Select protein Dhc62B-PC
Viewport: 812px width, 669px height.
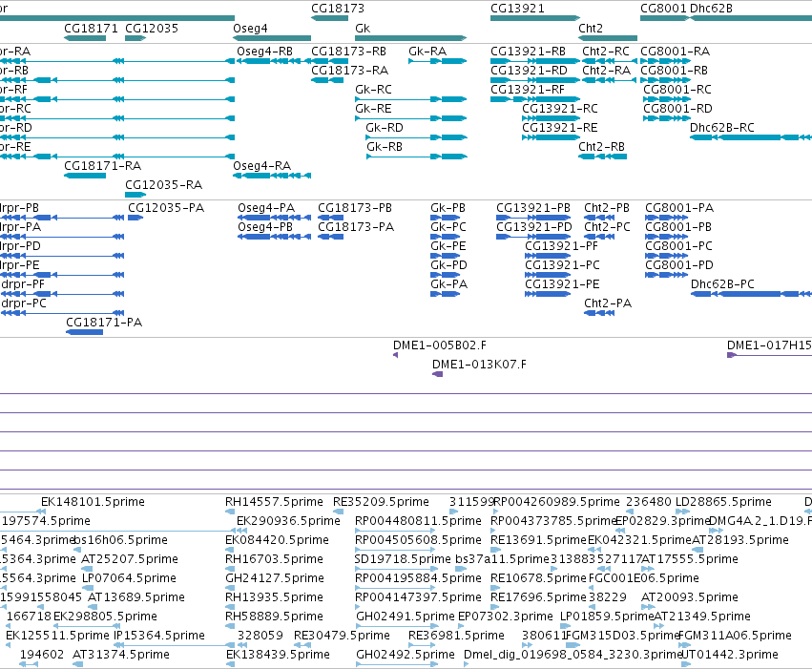click(x=722, y=284)
